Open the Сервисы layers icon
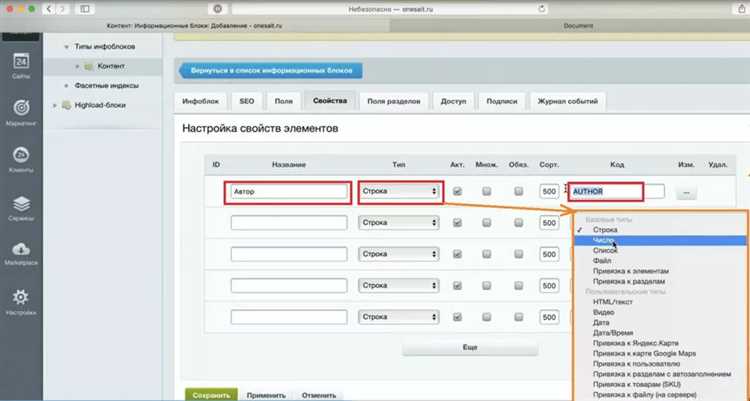Screen dimensions: 750x401 click(21, 204)
